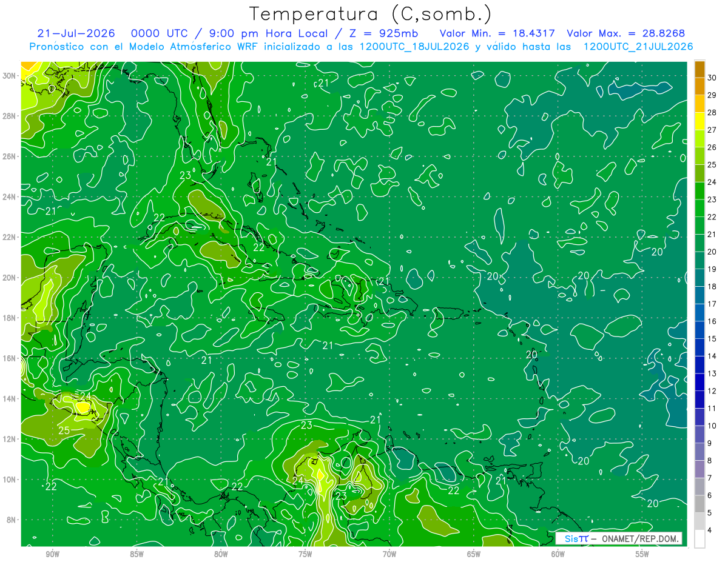
Task: Click the 24N latitude label
Action: coord(9,197)
